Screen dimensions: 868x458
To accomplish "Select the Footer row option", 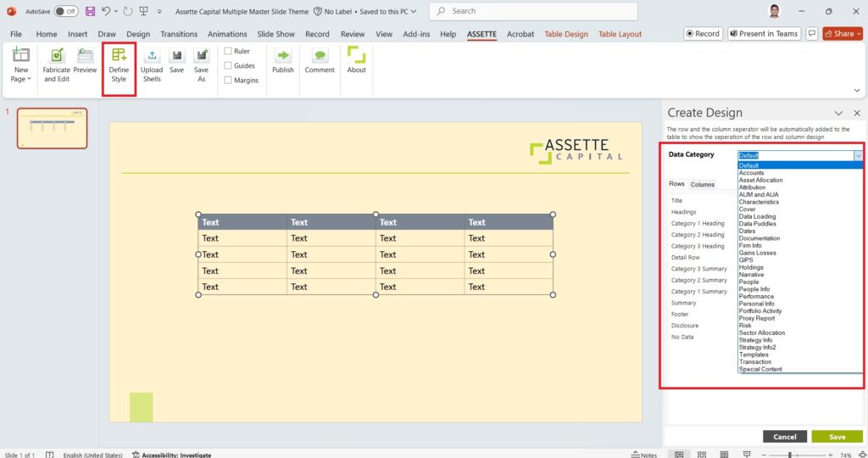I will (x=680, y=314).
